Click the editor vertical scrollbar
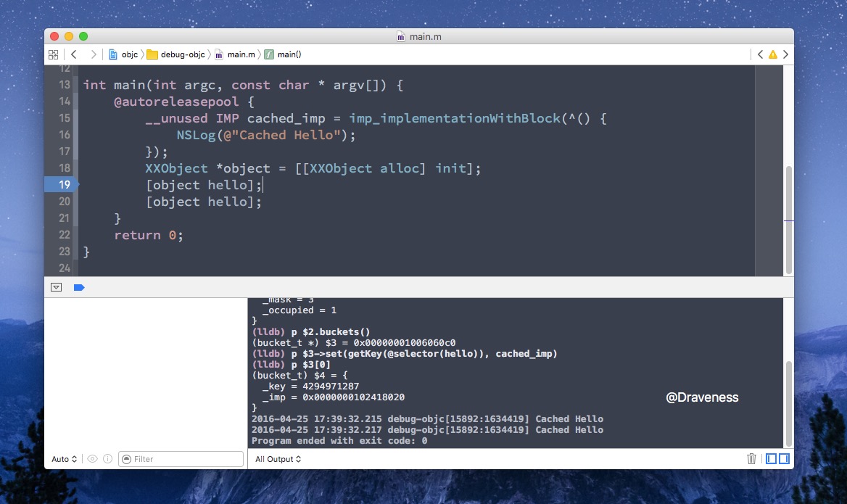The width and height of the screenshot is (847, 504). pos(789,220)
